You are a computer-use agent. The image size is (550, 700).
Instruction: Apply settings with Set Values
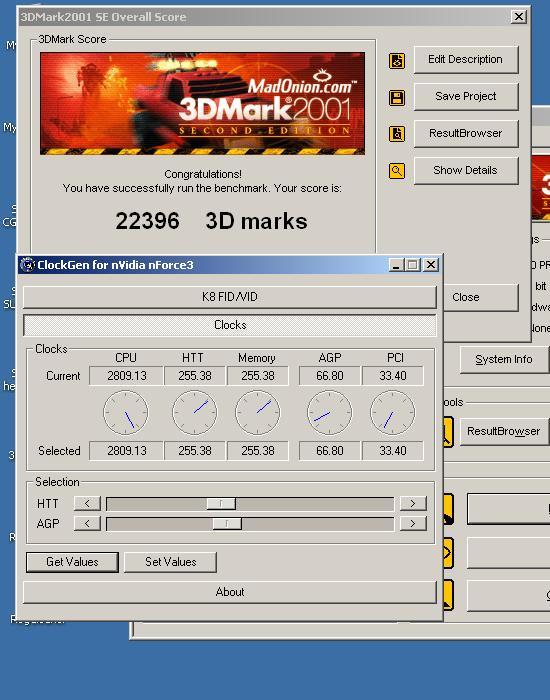tap(171, 562)
